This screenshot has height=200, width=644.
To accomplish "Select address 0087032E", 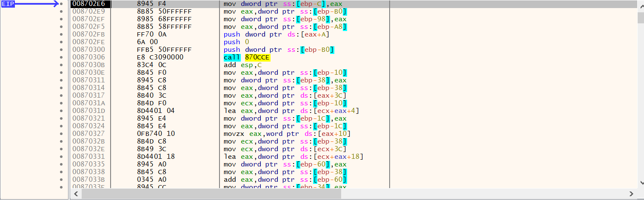I will pyautogui.click(x=88, y=149).
